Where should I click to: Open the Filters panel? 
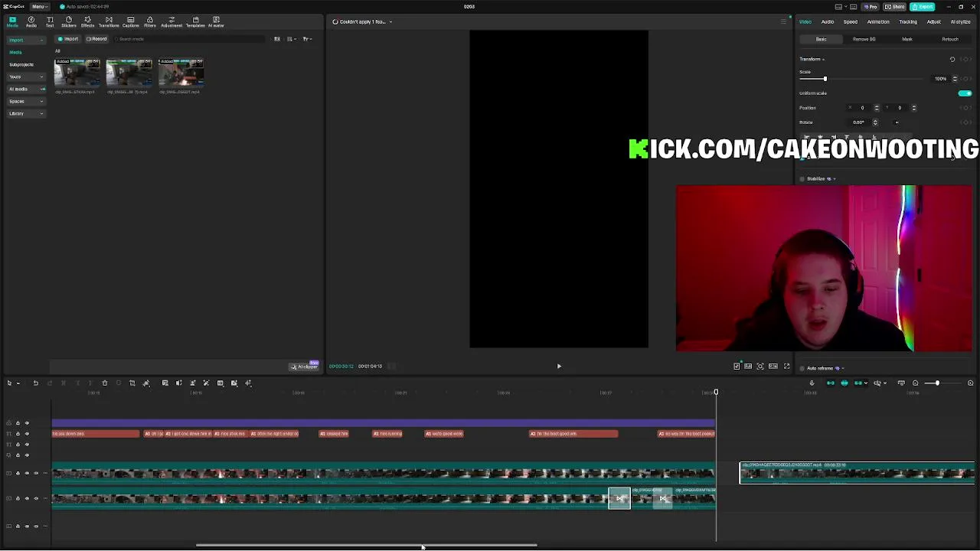[150, 21]
